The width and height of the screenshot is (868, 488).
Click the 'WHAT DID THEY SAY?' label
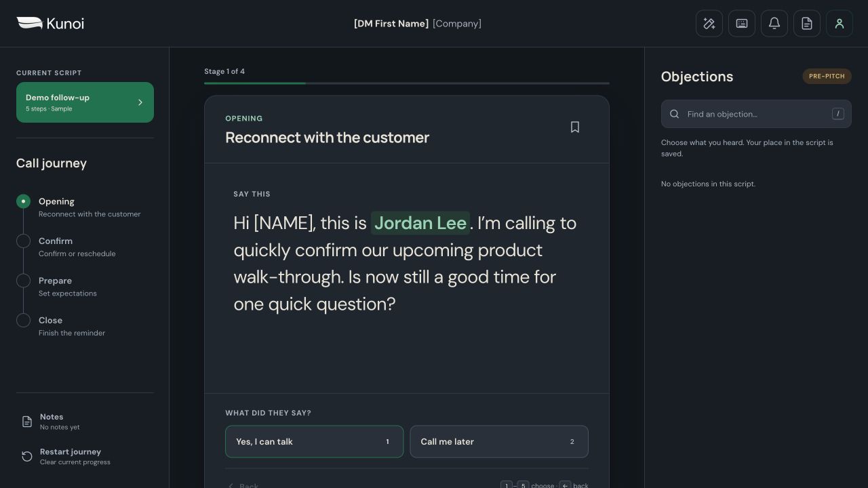(x=269, y=413)
